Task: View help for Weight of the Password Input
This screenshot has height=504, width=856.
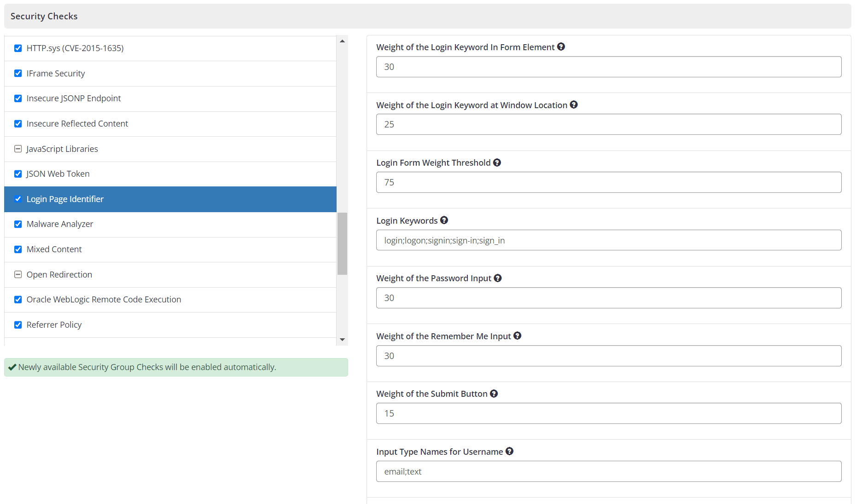Action: tap(498, 278)
